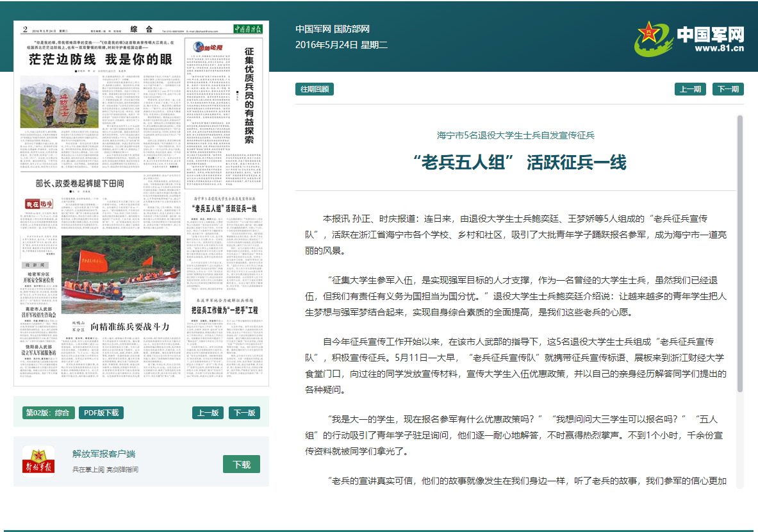Click the article scrollbar

(739, 253)
